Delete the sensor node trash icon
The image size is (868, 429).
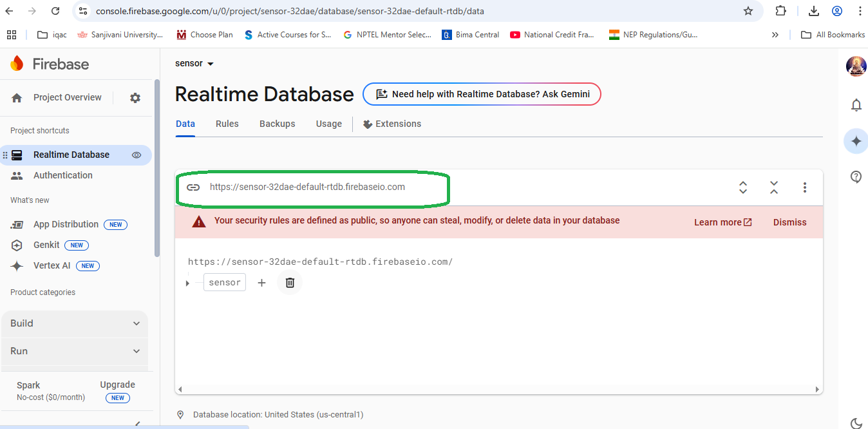290,283
